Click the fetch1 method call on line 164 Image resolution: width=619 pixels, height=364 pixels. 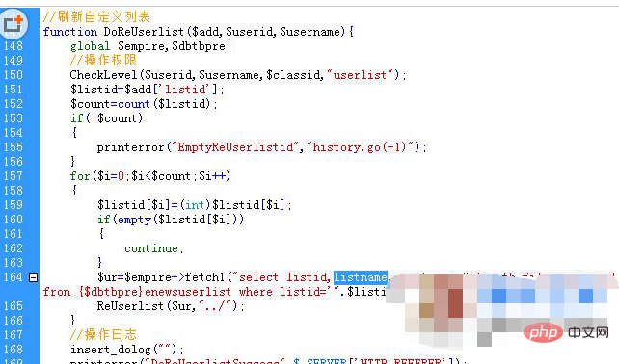point(204,277)
